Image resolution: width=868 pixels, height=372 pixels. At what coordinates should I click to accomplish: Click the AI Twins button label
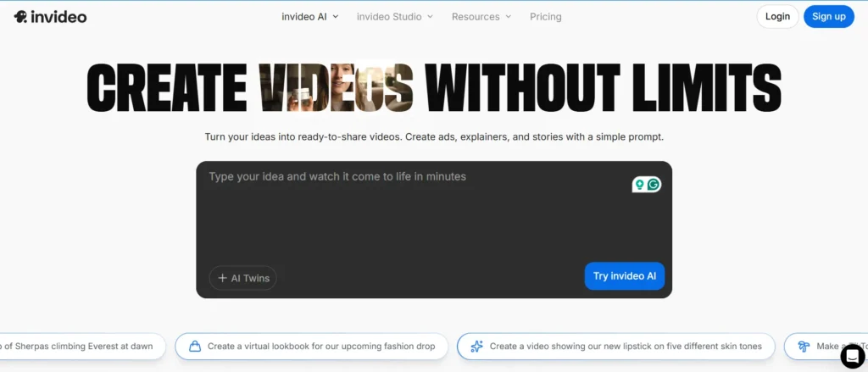250,278
